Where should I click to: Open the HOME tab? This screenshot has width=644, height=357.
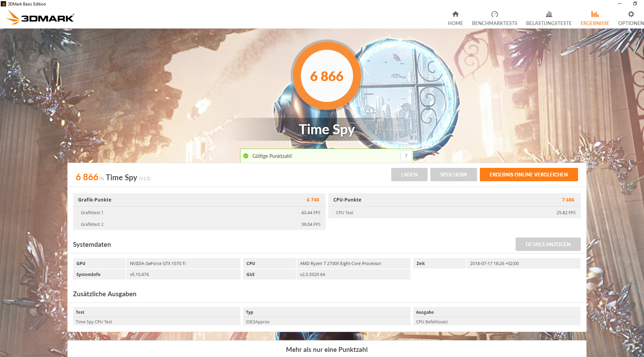click(x=455, y=18)
